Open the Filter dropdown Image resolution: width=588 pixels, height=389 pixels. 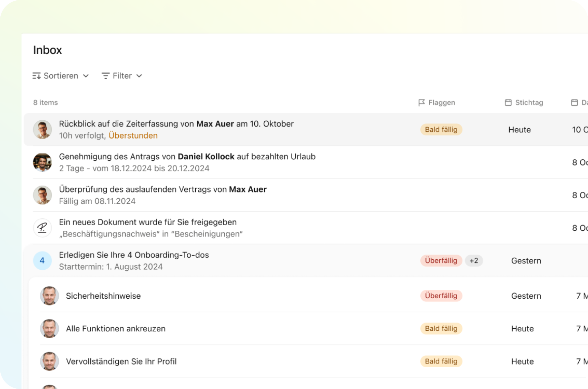(x=122, y=76)
